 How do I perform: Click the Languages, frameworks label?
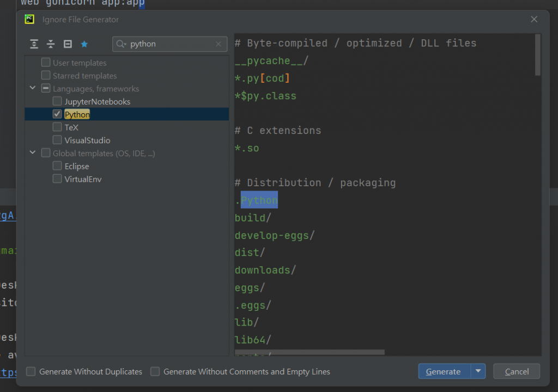[x=96, y=89]
